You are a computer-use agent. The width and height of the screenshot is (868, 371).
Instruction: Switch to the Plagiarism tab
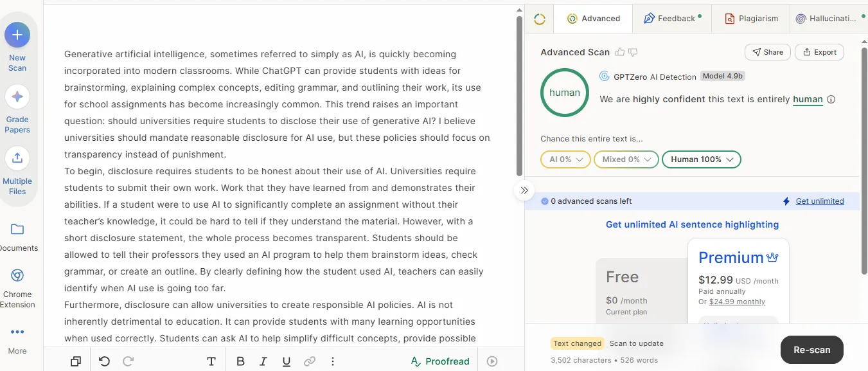[x=751, y=19]
